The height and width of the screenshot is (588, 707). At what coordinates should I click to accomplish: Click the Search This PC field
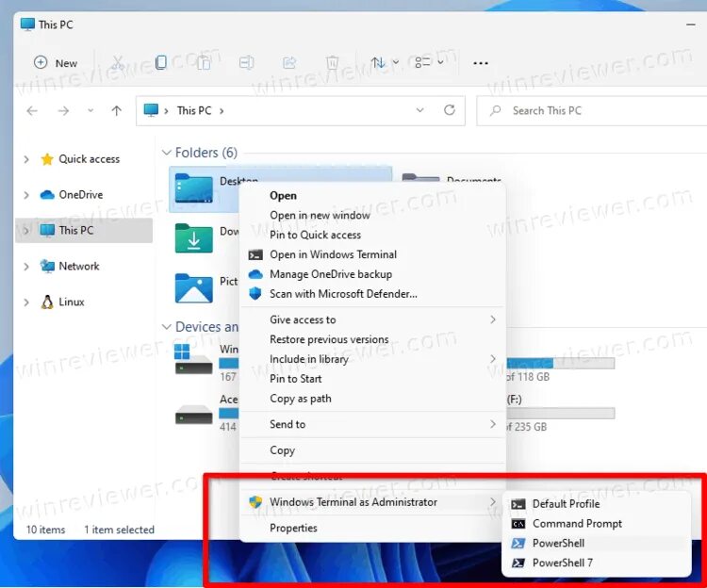pos(592,111)
